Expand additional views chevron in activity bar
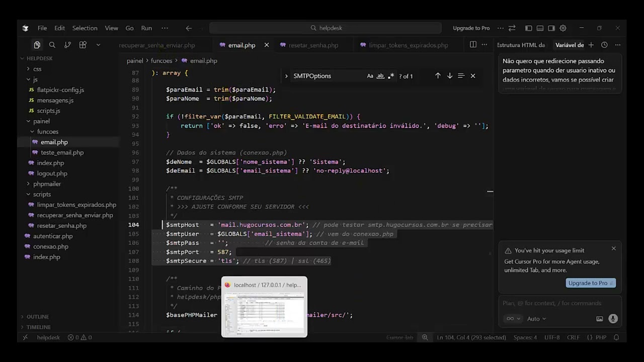This screenshot has width=644, height=362. pos(98,45)
